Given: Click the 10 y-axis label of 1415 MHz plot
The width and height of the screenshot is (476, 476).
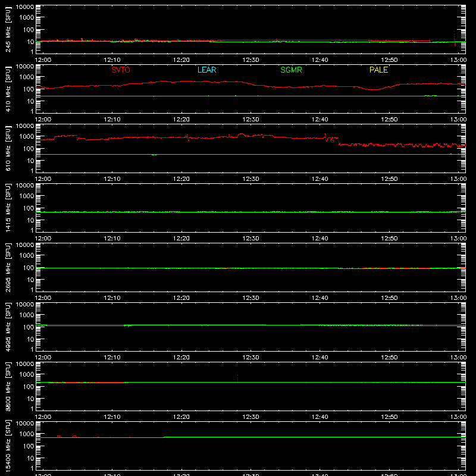Looking at the screenshot, I should (x=31, y=220).
